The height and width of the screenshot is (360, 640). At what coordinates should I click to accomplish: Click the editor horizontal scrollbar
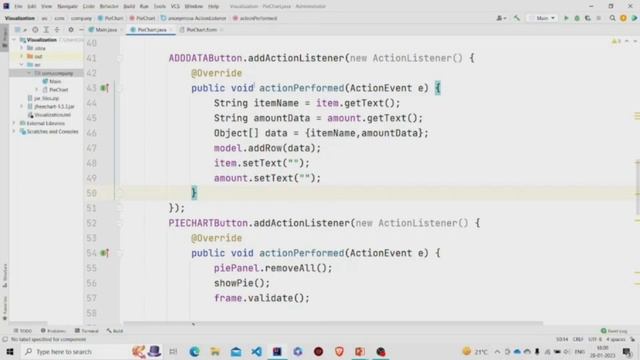pyautogui.click(x=333, y=324)
